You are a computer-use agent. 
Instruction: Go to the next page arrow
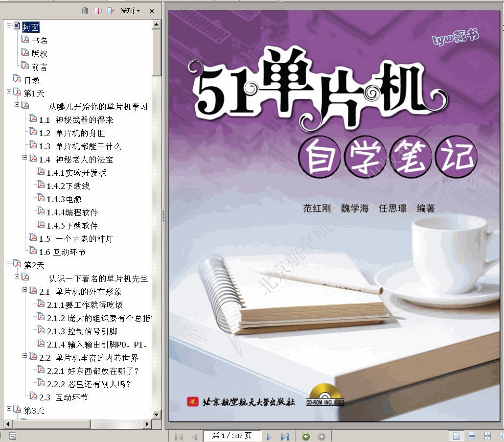click(x=269, y=436)
